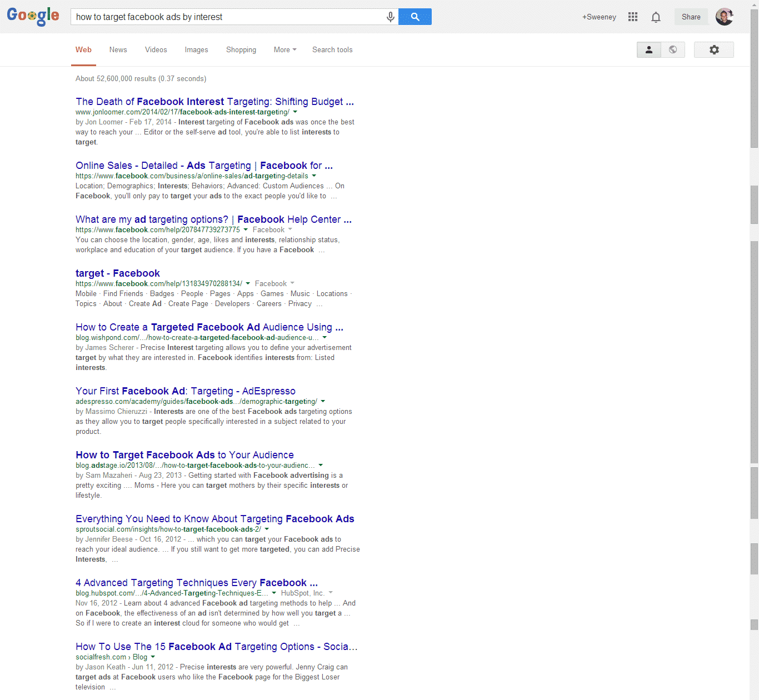Open 'Everything You Need to Know About Targeting' result
Viewport: 759px width, 700px height.
215,519
